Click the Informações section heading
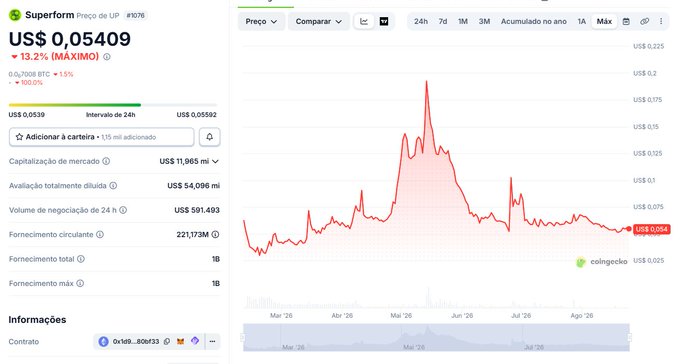The width and height of the screenshot is (680, 364). click(x=37, y=320)
